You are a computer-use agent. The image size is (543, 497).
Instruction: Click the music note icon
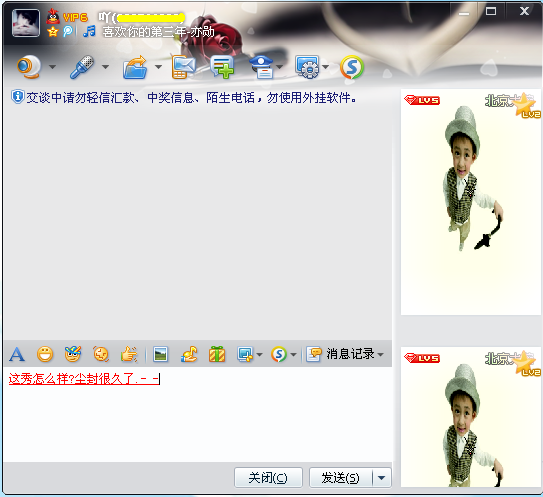[x=89, y=31]
